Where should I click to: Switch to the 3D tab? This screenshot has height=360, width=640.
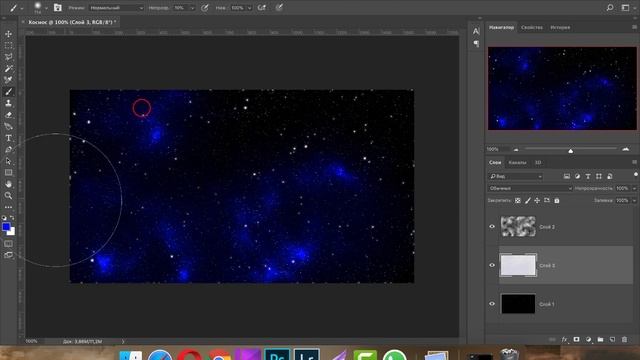coord(538,162)
